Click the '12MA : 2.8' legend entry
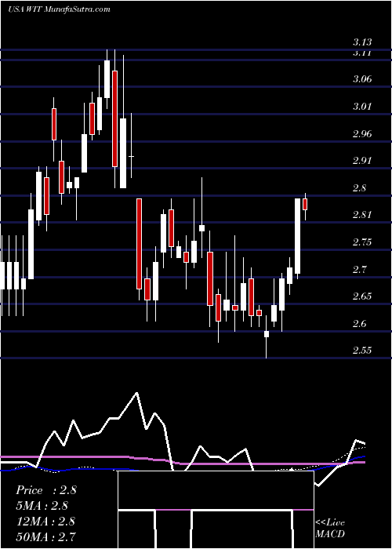The height and width of the screenshot is (549, 392). coord(45,521)
